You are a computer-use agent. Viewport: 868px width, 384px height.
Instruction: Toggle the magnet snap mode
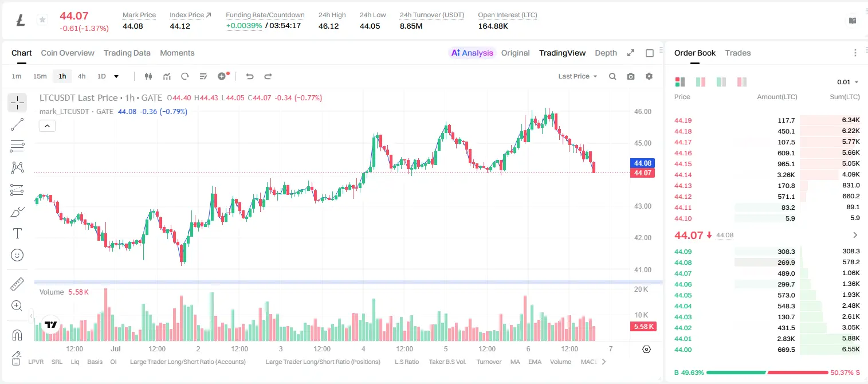tap(17, 335)
